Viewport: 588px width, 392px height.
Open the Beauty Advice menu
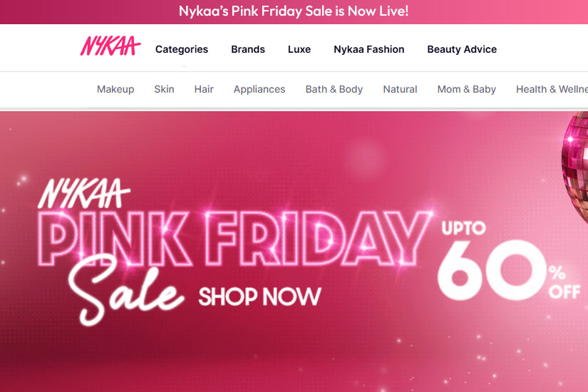click(x=462, y=49)
